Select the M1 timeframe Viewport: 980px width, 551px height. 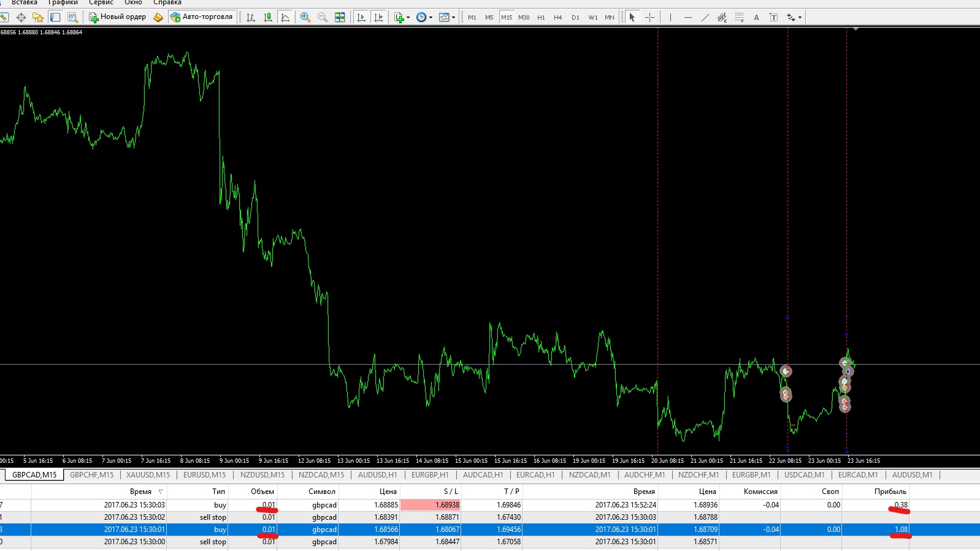click(x=472, y=17)
